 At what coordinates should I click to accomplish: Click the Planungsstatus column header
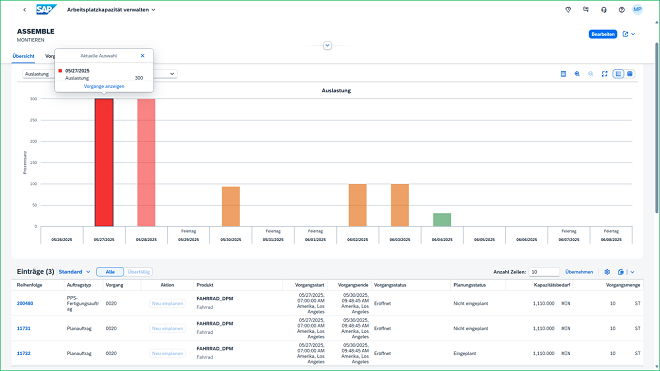[x=469, y=285]
